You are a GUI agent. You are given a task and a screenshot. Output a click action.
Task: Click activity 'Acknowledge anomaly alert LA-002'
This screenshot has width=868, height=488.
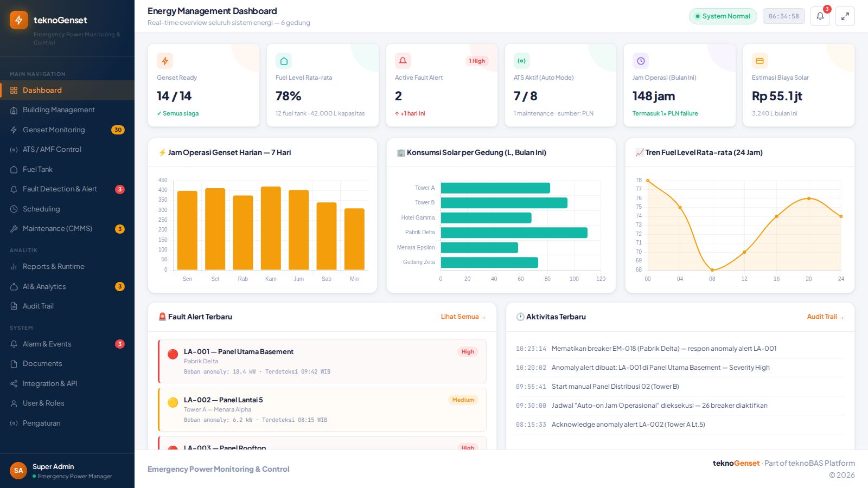(680, 425)
